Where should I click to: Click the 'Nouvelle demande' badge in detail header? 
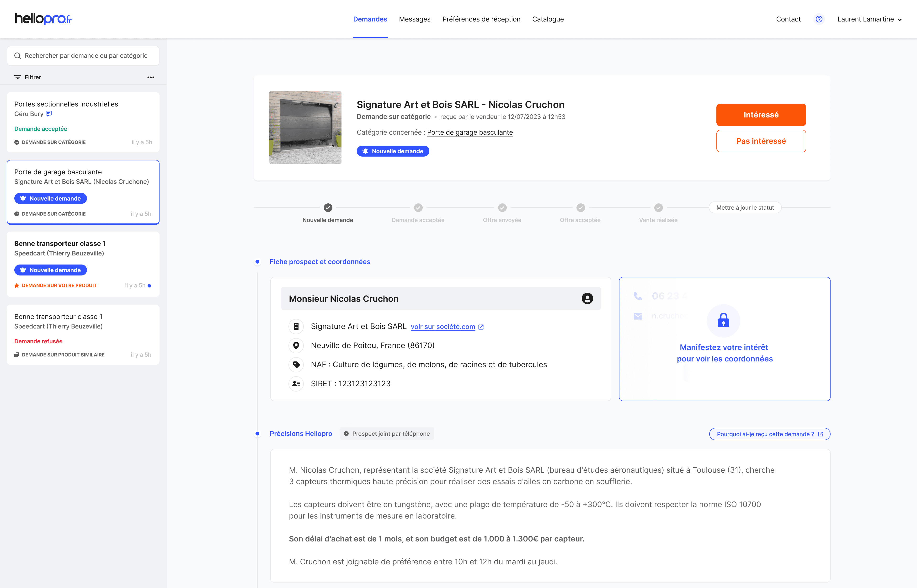[393, 151]
